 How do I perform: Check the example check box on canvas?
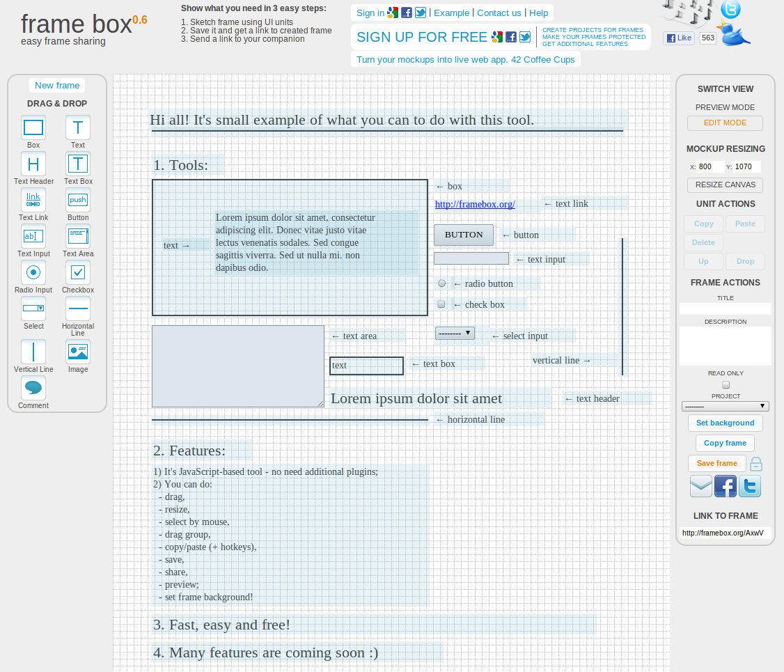click(441, 304)
